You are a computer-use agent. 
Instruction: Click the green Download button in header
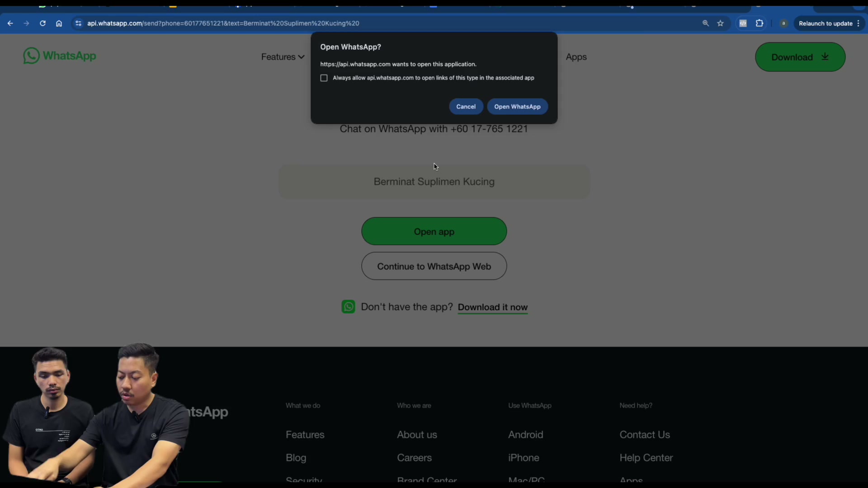pyautogui.click(x=800, y=57)
